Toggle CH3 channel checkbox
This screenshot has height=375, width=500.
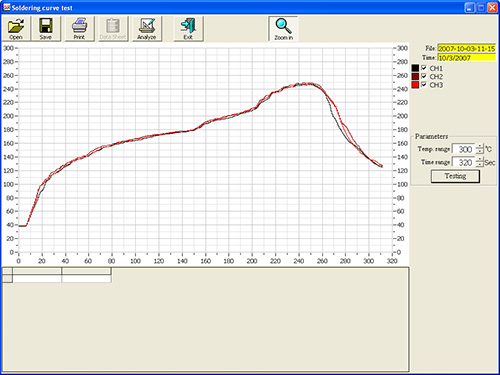coord(424,85)
